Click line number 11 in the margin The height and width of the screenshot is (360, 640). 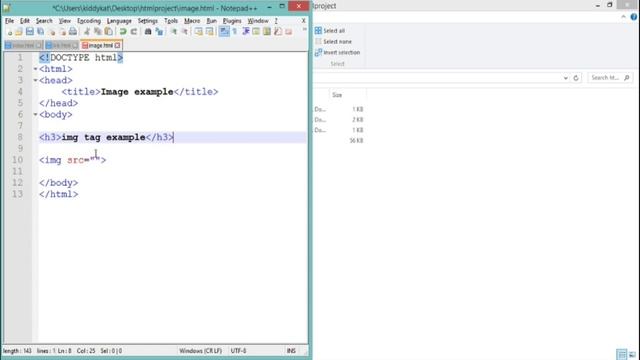click(x=17, y=171)
